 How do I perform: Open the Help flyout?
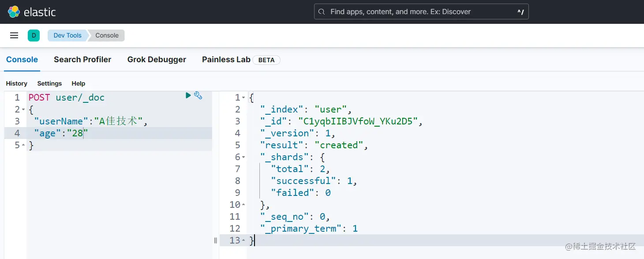pyautogui.click(x=79, y=83)
